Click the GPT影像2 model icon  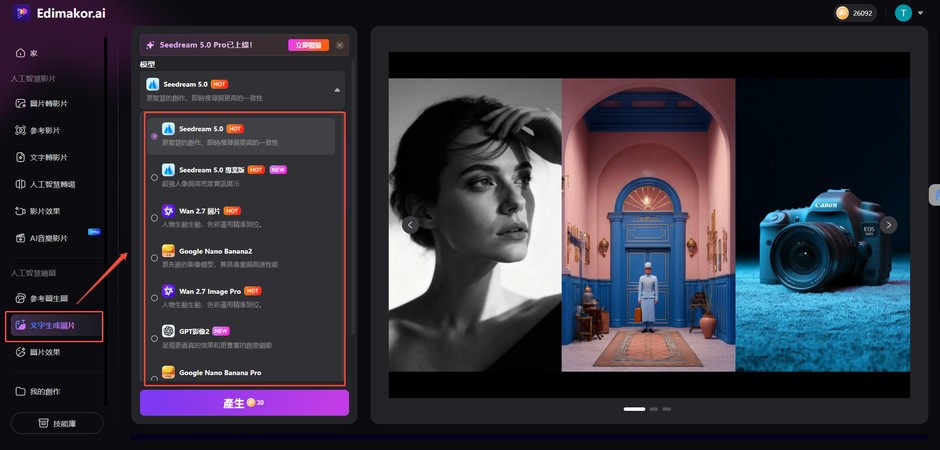pyautogui.click(x=168, y=331)
